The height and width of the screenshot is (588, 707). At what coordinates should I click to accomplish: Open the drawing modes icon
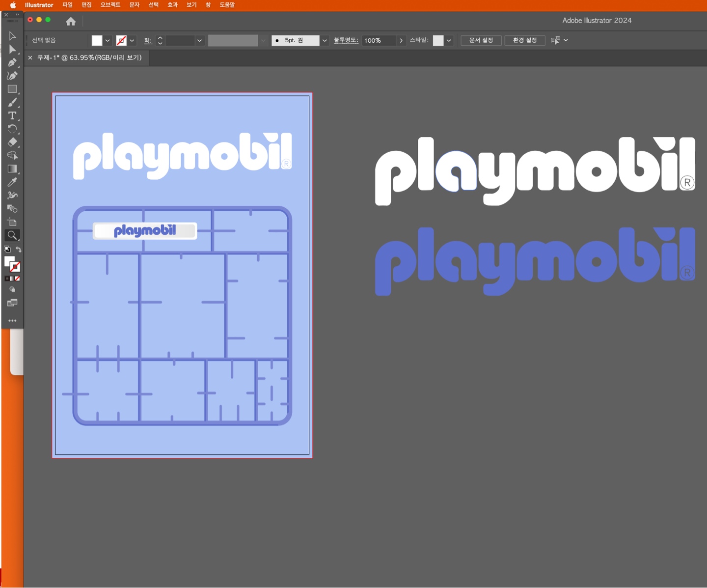tap(12, 290)
